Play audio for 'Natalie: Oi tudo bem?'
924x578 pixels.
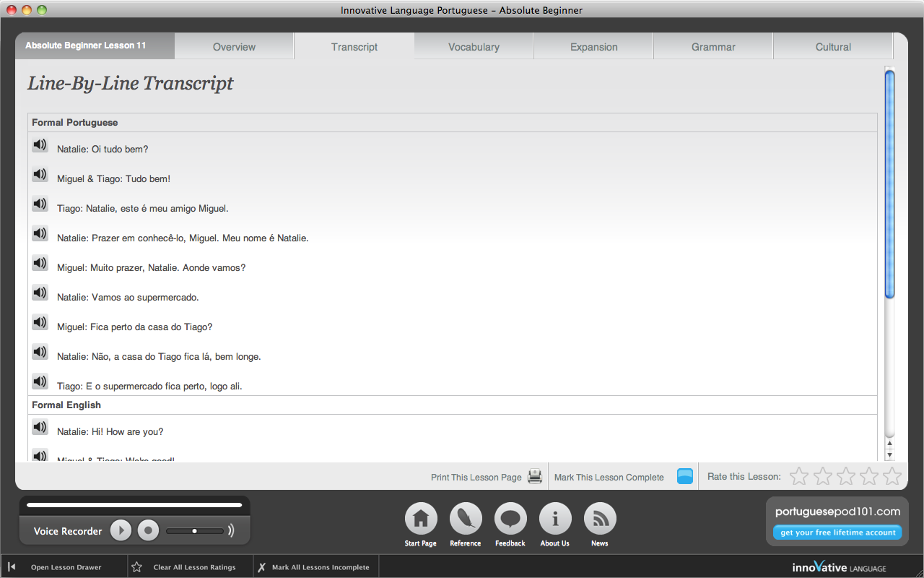40,145
